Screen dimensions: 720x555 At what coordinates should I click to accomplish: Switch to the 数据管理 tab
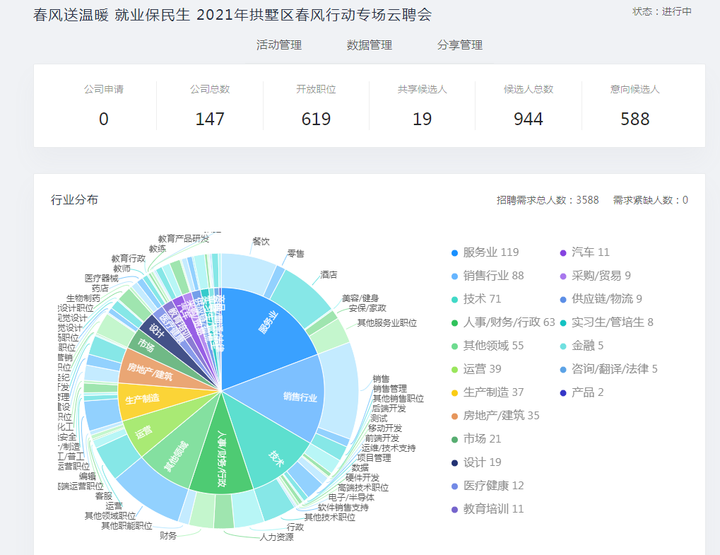click(369, 45)
